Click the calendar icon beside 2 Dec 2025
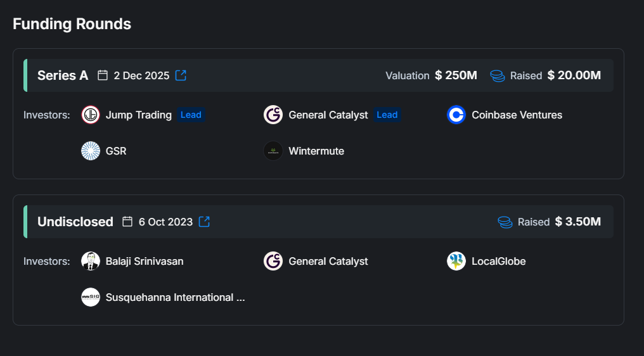Viewport: 644px width, 356px height. click(x=103, y=75)
